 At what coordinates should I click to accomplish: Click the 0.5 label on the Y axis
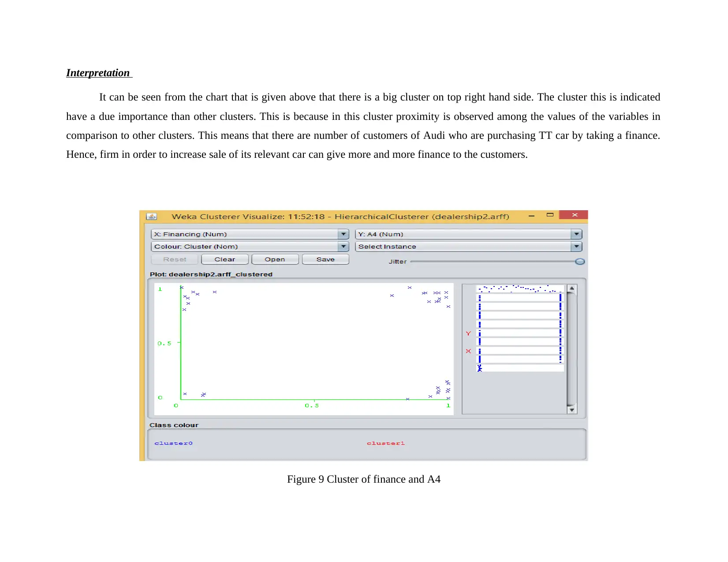click(164, 343)
